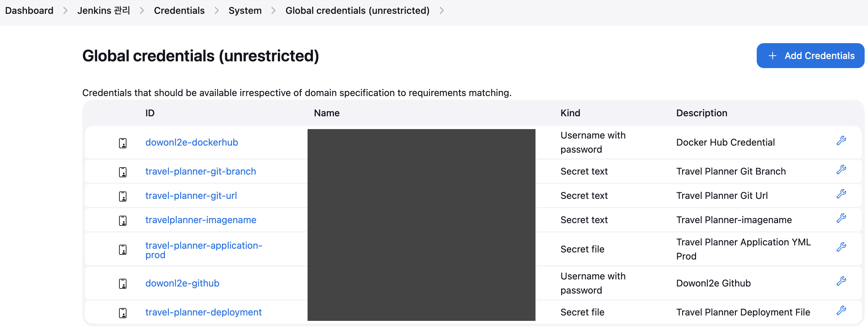Open dowonl2e-github credential link
This screenshot has height=333, width=868.
182,283
